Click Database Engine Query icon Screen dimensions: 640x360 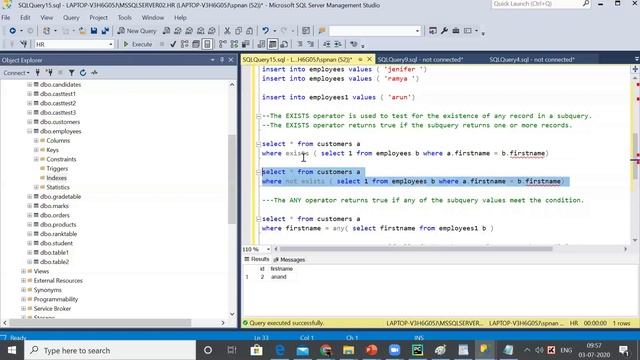(166, 31)
